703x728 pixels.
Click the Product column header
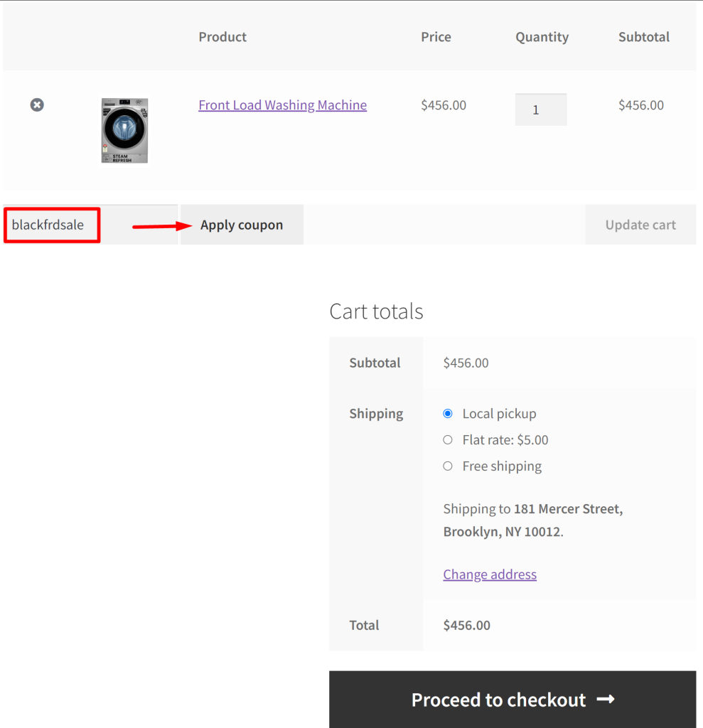[222, 37]
